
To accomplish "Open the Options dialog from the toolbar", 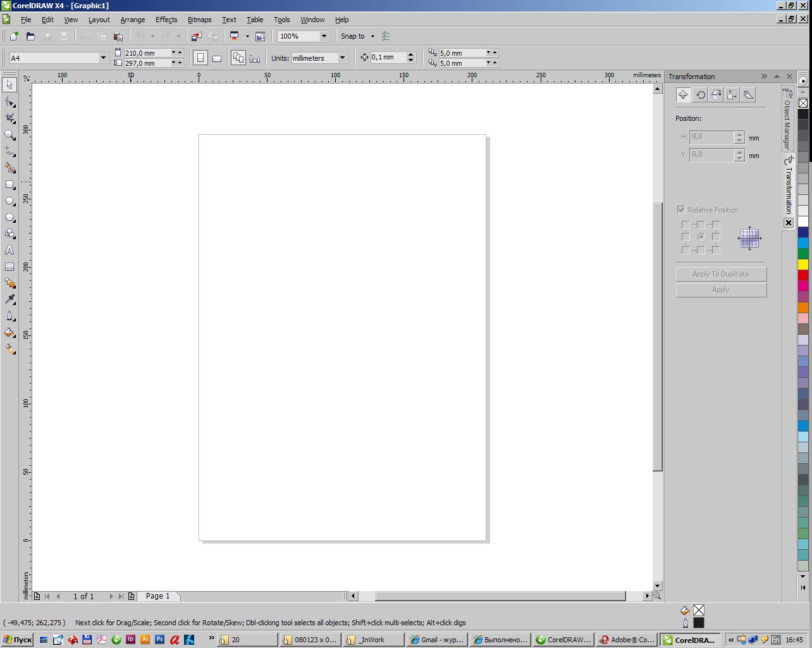I will pos(386,36).
